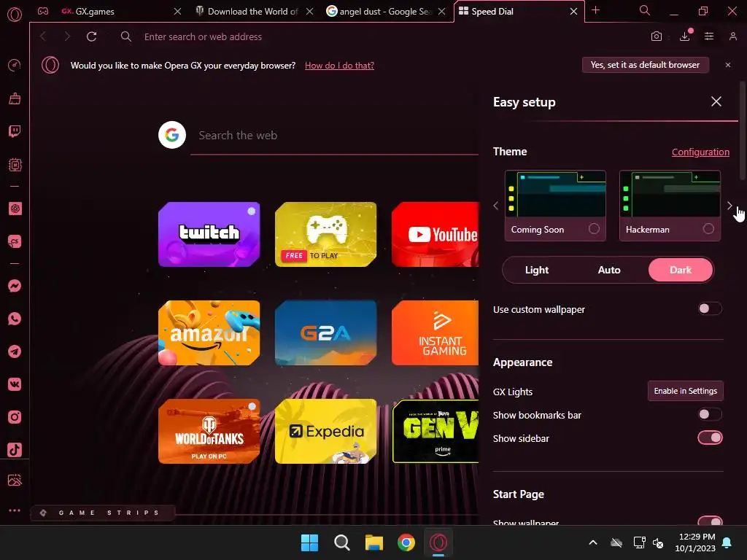Click Enable in Settings for GX Lights
The height and width of the screenshot is (560, 747).
[685, 391]
